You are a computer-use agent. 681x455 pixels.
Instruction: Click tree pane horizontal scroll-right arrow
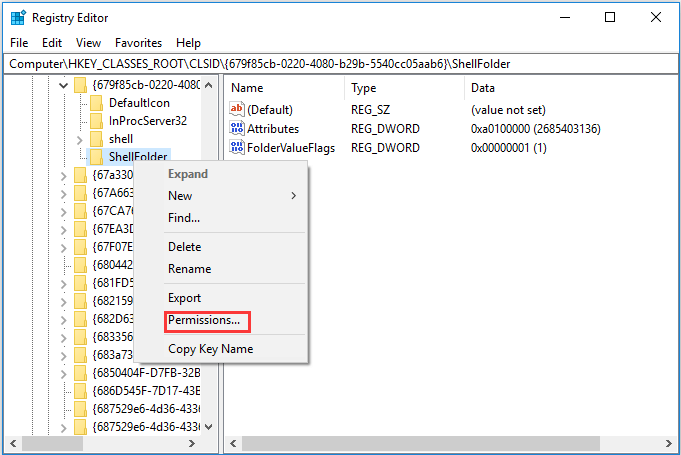click(x=192, y=443)
